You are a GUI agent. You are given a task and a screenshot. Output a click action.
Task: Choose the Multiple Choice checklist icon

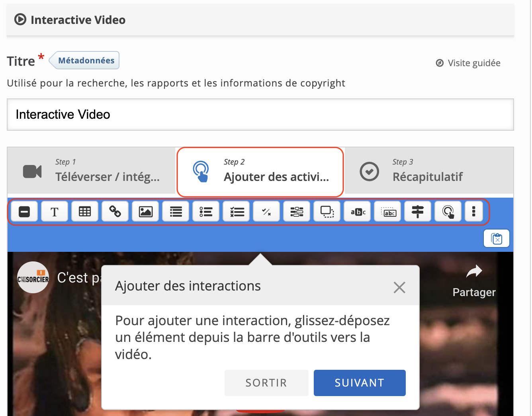pos(236,212)
